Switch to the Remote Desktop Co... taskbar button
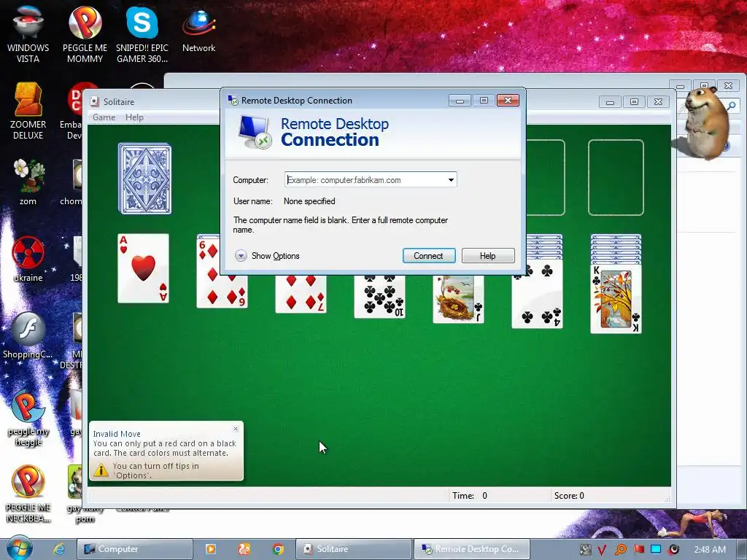Viewport: 747px width, 560px height. coord(472,549)
